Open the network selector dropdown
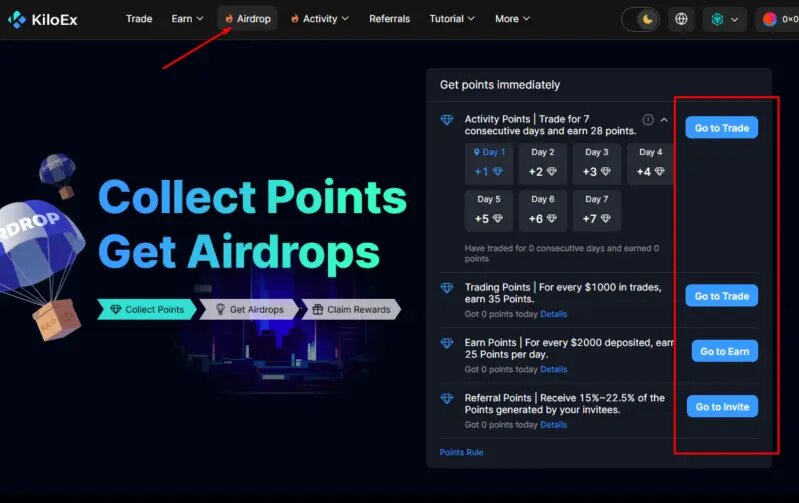 [x=725, y=19]
